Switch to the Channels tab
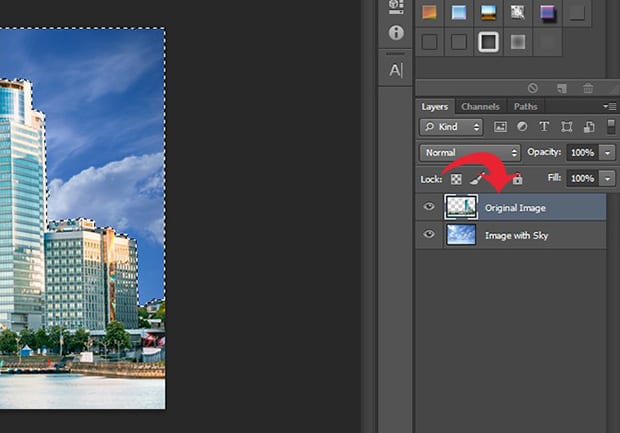Viewport: 620px width, 433px height. 480,107
